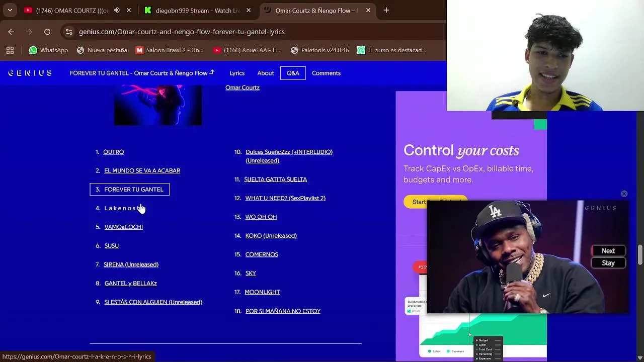Open the VAMOaCOCHI track
644x362 pixels.
[123, 227]
